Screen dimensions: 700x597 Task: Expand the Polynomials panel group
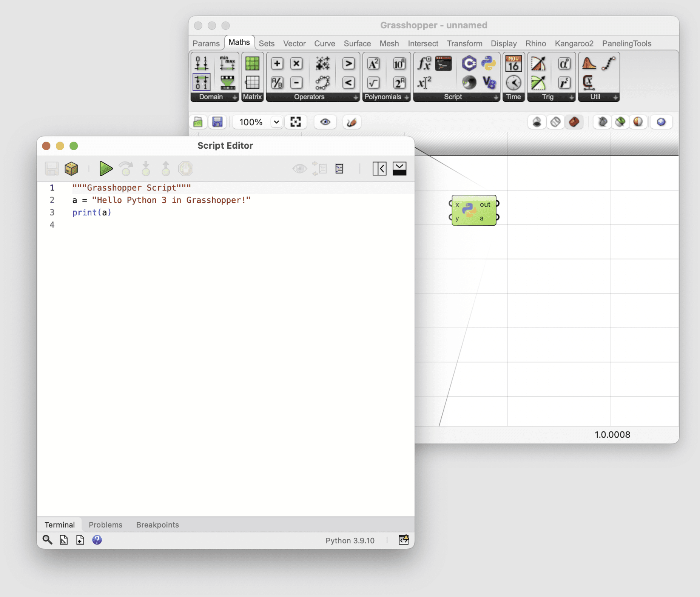407,97
